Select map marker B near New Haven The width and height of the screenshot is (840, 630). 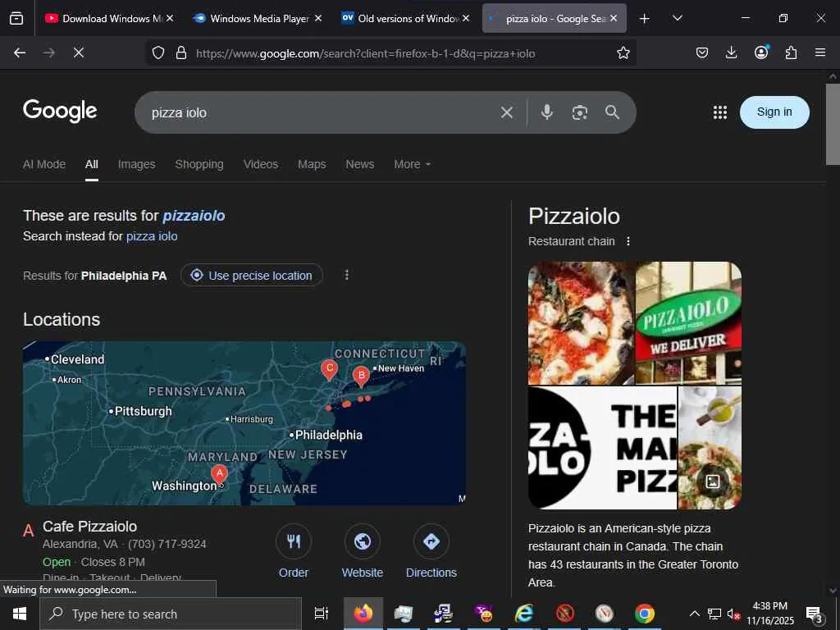tap(362, 377)
